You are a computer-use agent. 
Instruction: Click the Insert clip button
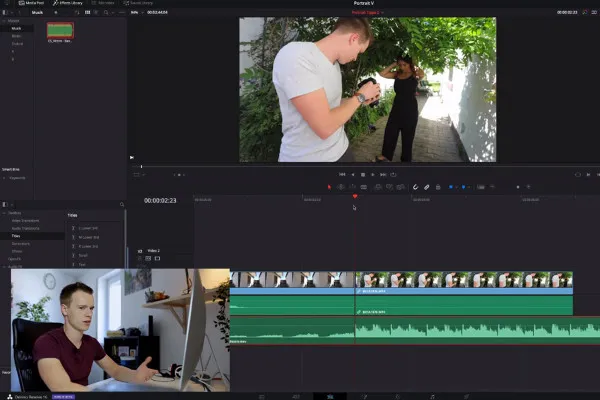tap(378, 187)
